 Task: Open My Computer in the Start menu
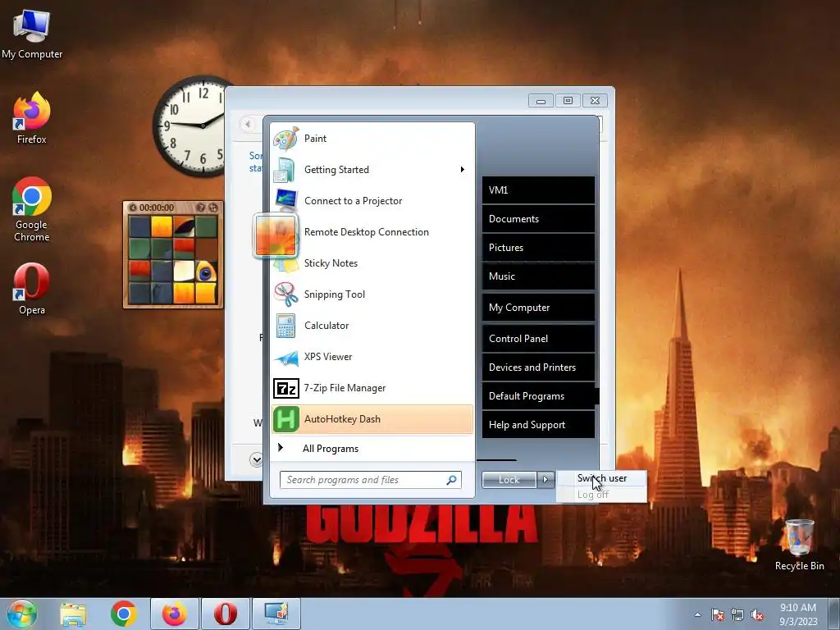pos(538,308)
